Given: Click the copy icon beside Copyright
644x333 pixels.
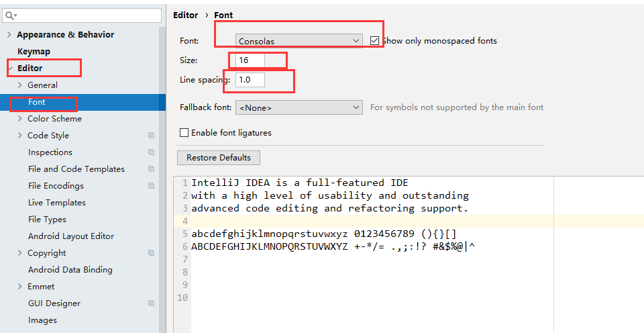Looking at the screenshot, I should coord(151,253).
